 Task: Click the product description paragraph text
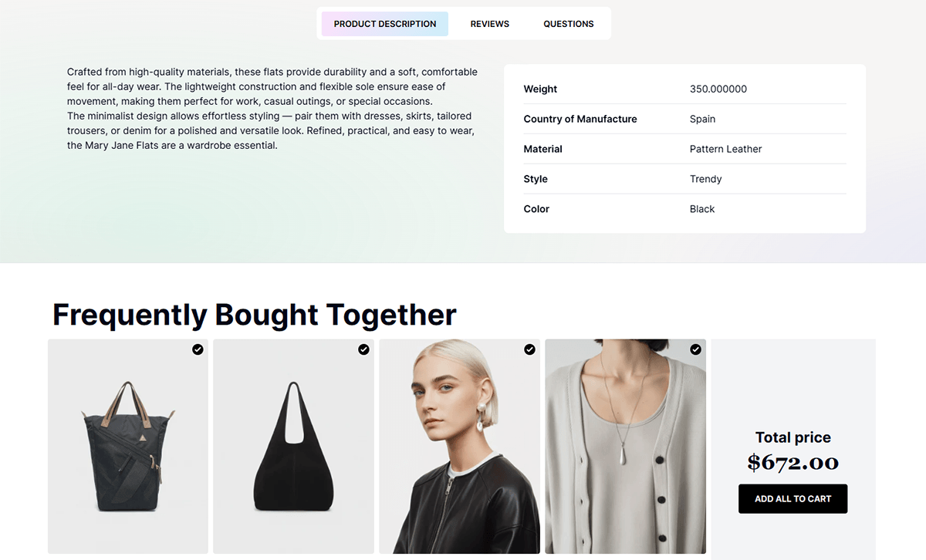(272, 109)
